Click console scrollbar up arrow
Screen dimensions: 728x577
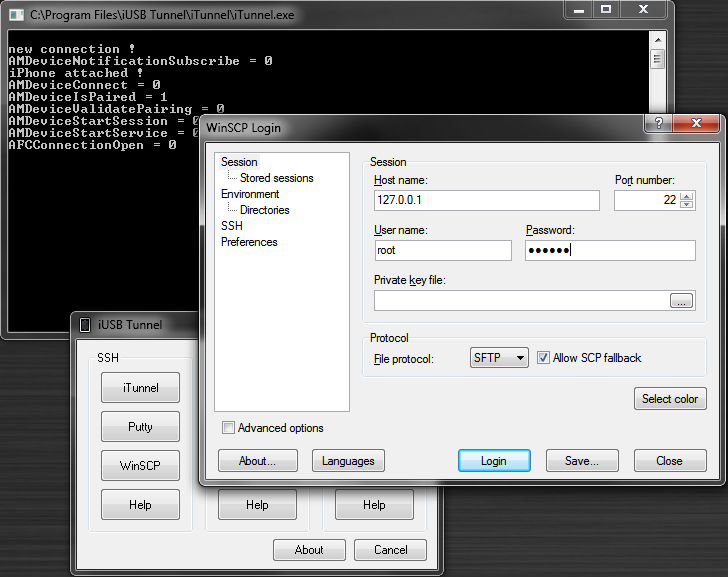[658, 40]
